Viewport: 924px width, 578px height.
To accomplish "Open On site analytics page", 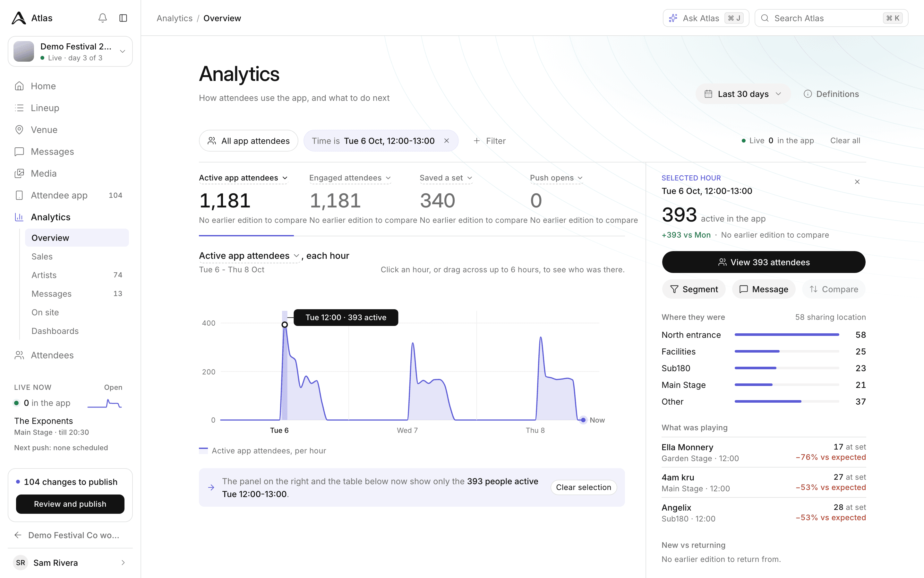I will pyautogui.click(x=77, y=312).
